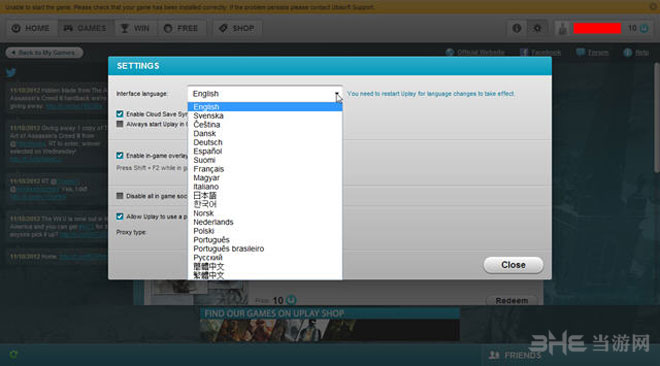Switch to the SHOP tab
The height and width of the screenshot is (366, 660).
(237, 28)
